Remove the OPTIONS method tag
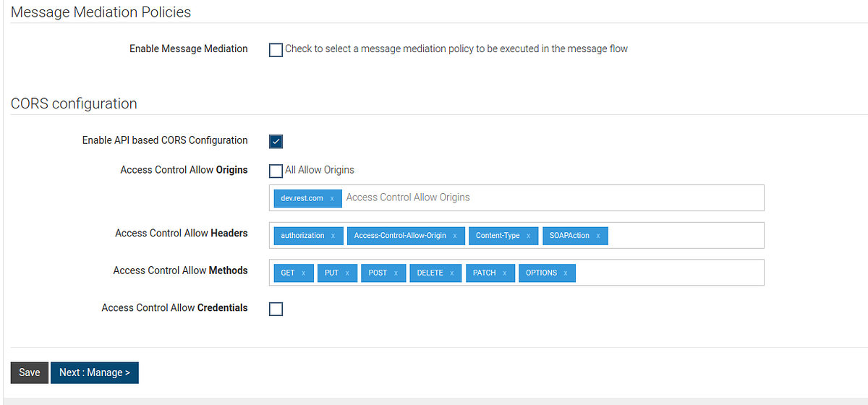This screenshot has height=405, width=868. point(566,273)
